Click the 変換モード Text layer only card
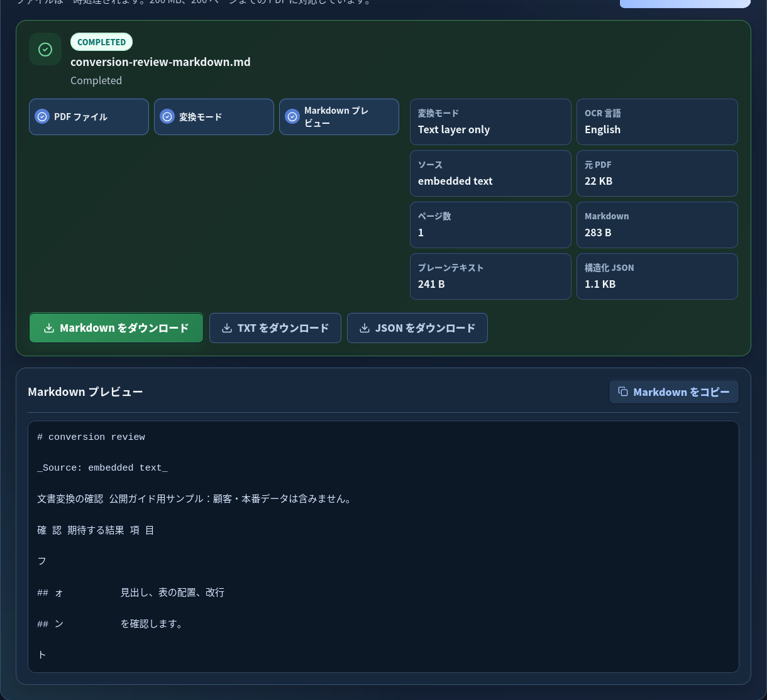This screenshot has height=700, width=767. 490,122
